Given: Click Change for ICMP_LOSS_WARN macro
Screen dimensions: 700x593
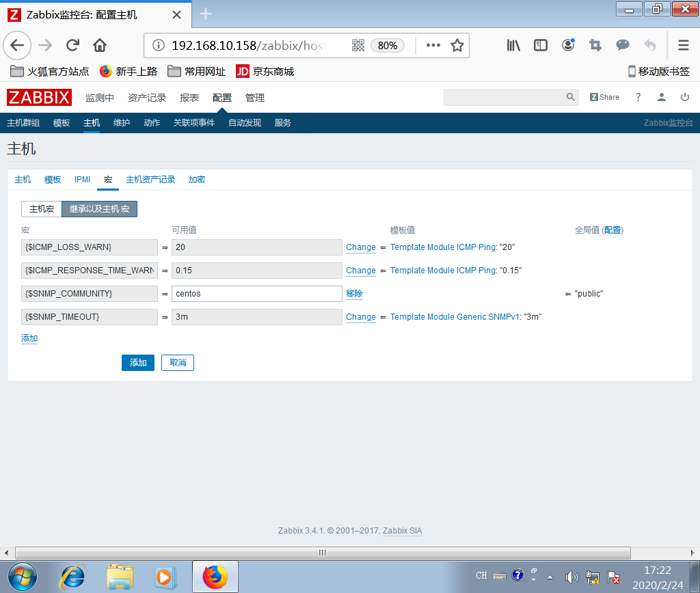Looking at the screenshot, I should coord(361,247).
